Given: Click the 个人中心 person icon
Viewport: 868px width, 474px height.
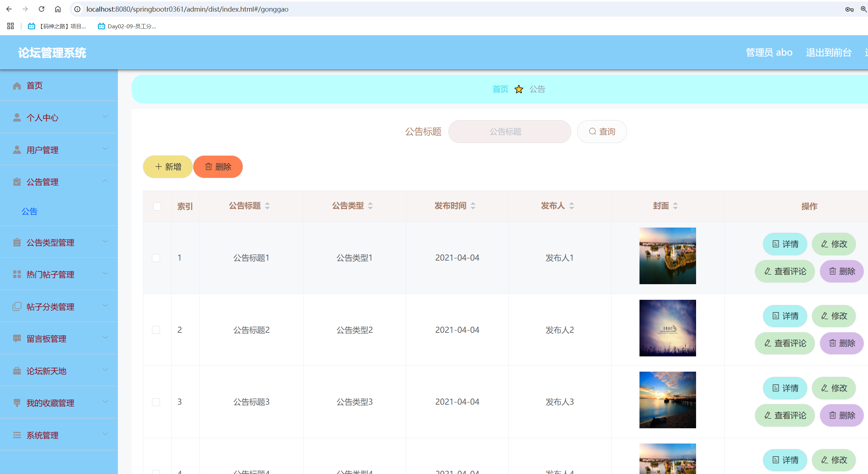Looking at the screenshot, I should pos(17,118).
